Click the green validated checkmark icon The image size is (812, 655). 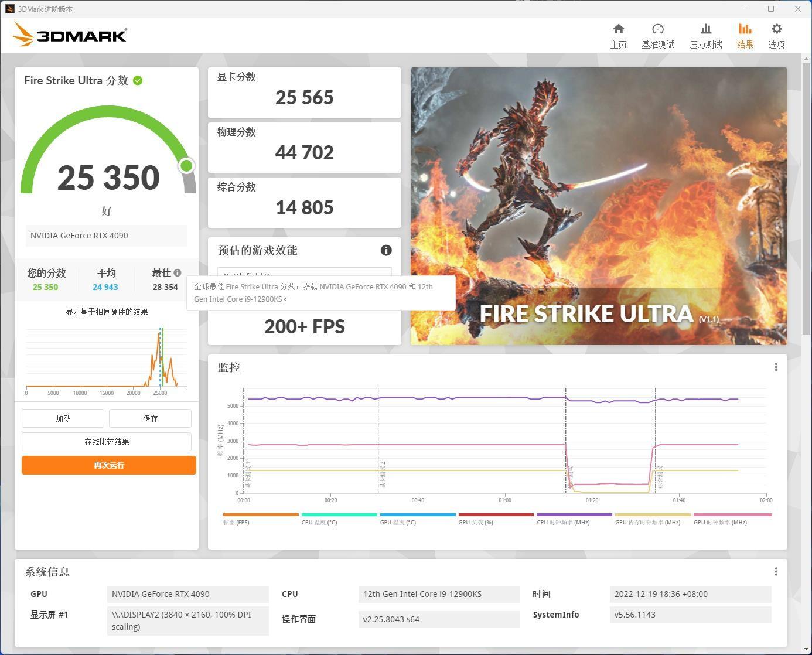(138, 80)
